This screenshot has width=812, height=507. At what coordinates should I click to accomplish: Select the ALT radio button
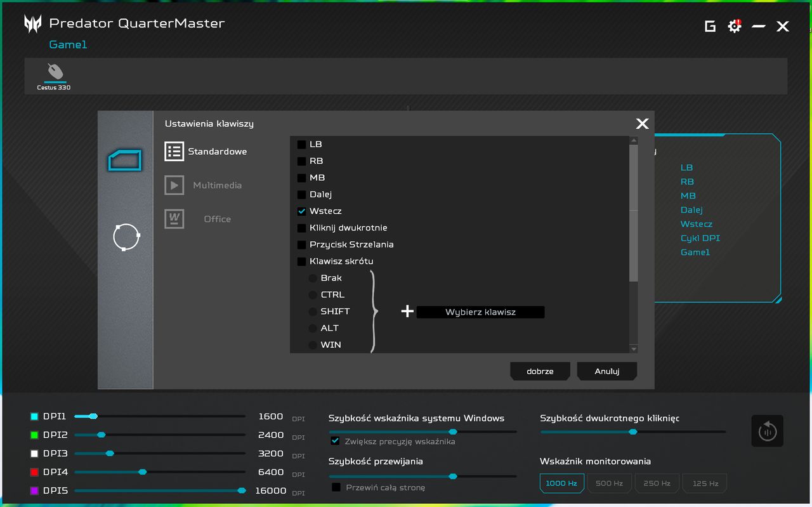point(313,328)
